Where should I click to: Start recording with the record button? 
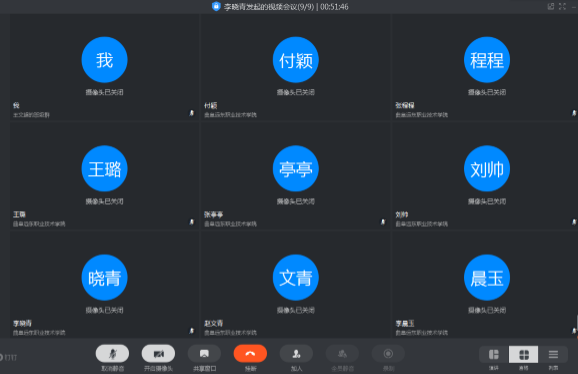pyautogui.click(x=388, y=354)
